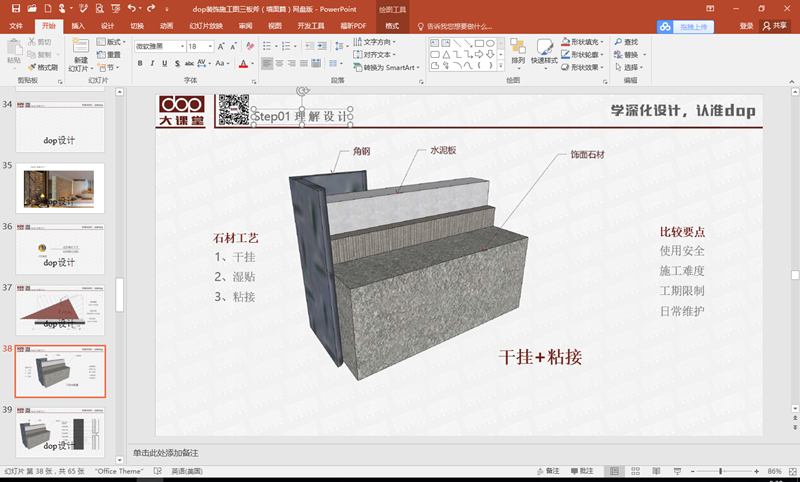
Task: Expand the shapes gallery with the More arrow
Action: 501,65
